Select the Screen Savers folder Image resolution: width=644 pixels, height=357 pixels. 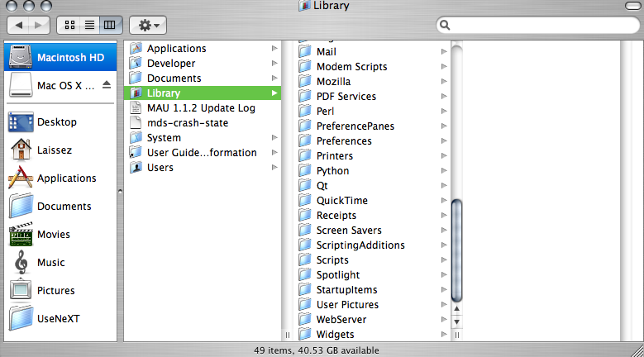(373, 231)
